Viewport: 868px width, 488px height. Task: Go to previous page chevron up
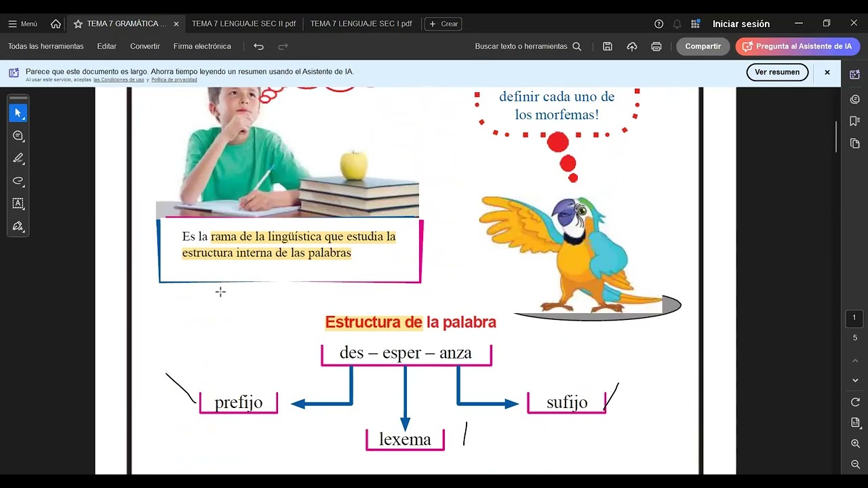[x=854, y=360]
